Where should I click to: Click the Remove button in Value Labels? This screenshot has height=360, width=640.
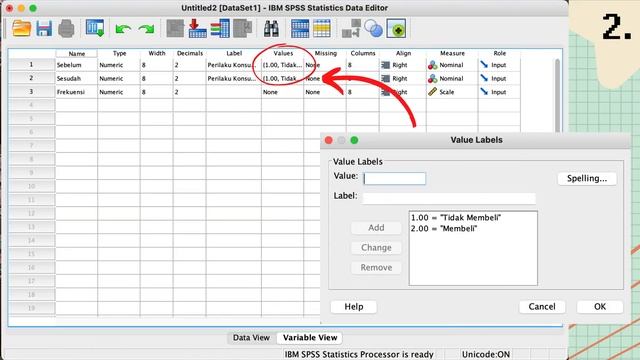click(x=376, y=268)
